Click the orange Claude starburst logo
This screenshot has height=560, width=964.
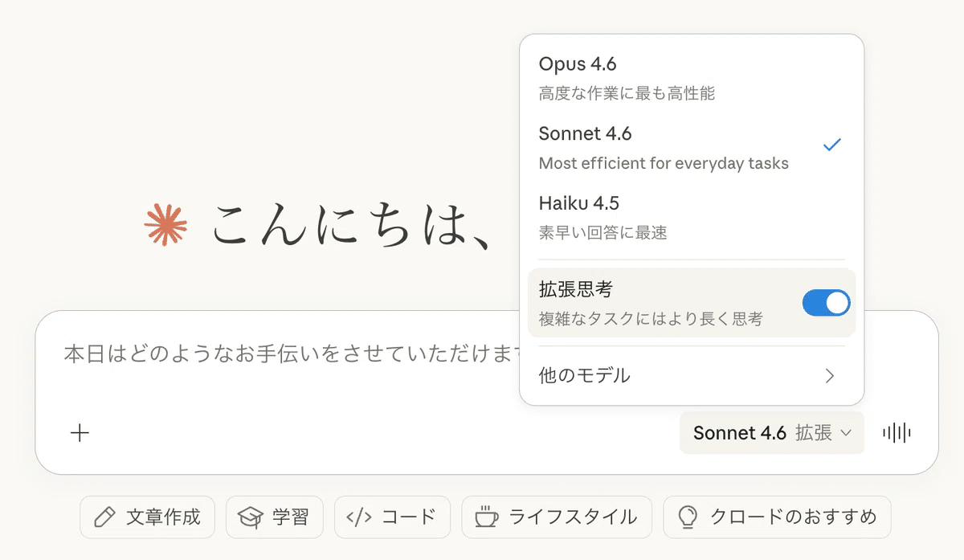coord(165,223)
